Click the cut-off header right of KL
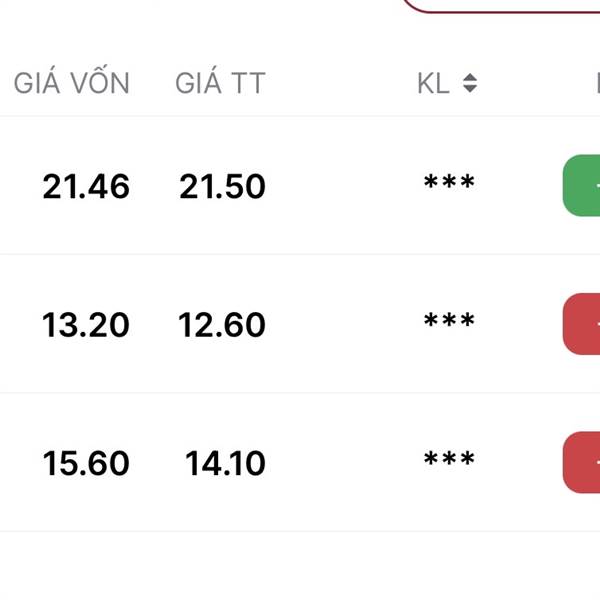Image resolution: width=600 pixels, height=600 pixels. click(x=598, y=83)
